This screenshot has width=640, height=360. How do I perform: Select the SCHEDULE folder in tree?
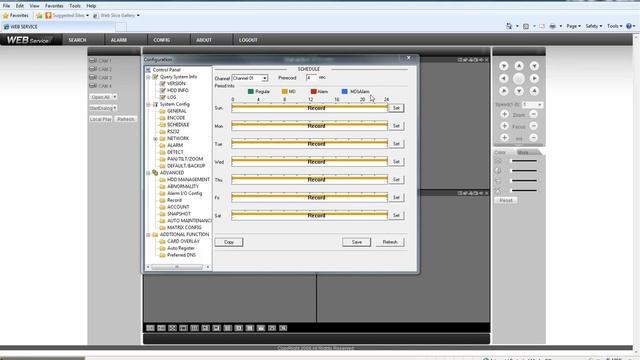pos(178,124)
